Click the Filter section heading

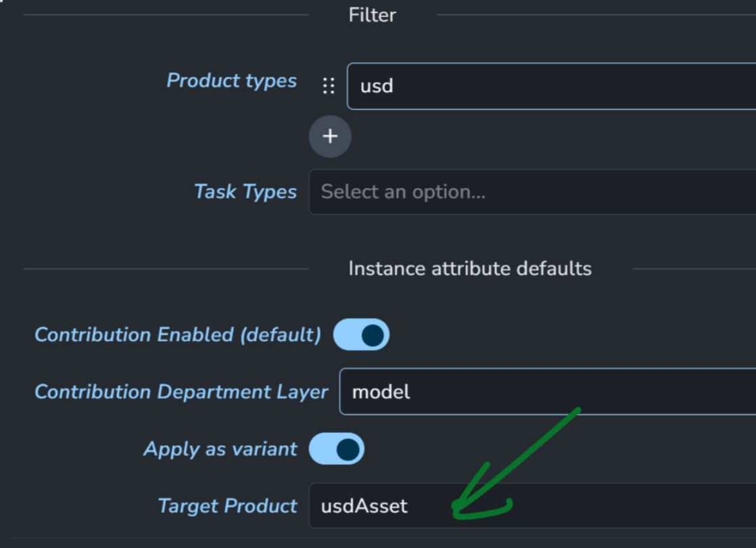(x=372, y=15)
